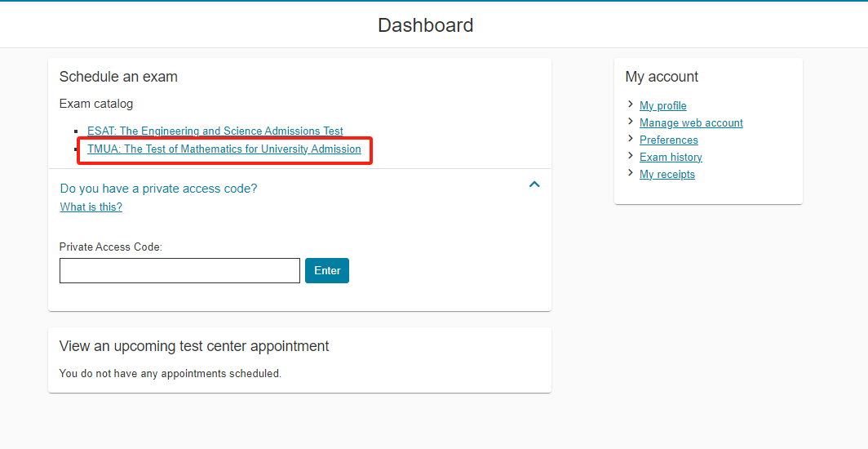
Task: Focus the Private Access Code text field
Action: point(180,271)
